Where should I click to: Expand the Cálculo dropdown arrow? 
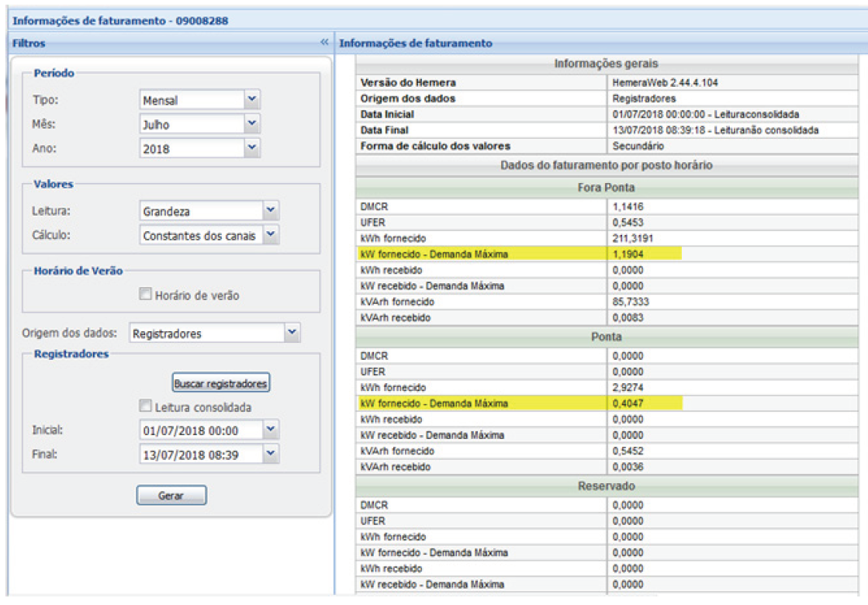(x=270, y=235)
